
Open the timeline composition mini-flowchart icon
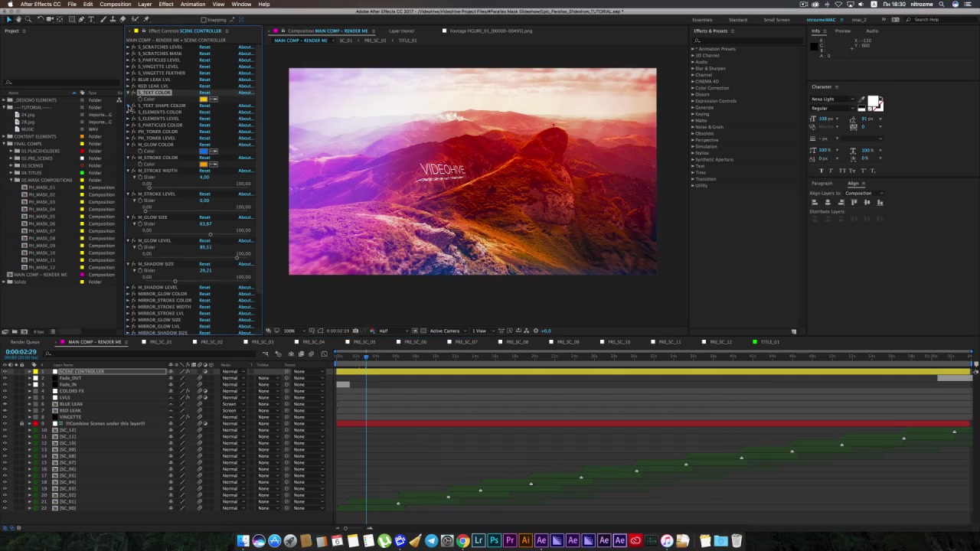pos(265,354)
